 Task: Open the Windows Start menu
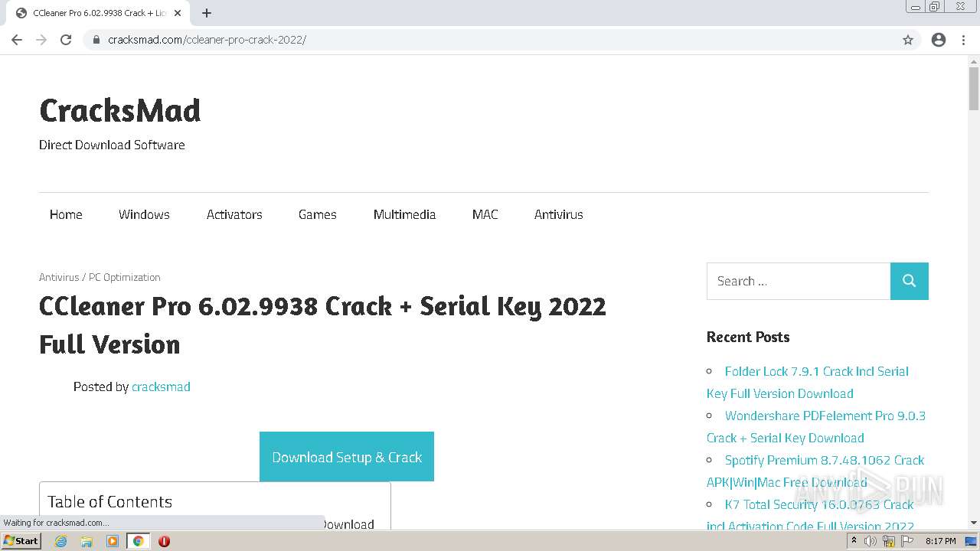pos(21,541)
